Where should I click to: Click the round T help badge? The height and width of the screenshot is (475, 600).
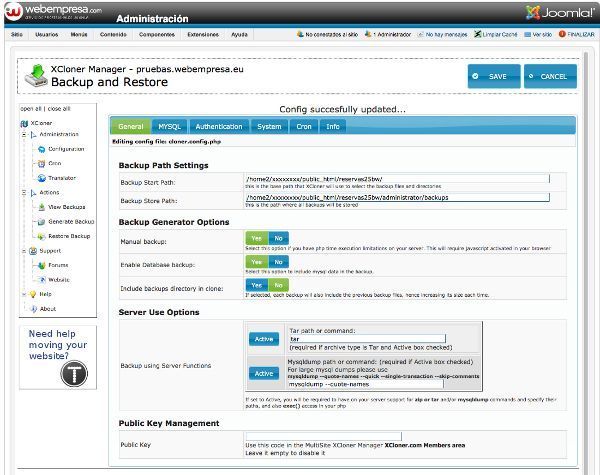(74, 374)
